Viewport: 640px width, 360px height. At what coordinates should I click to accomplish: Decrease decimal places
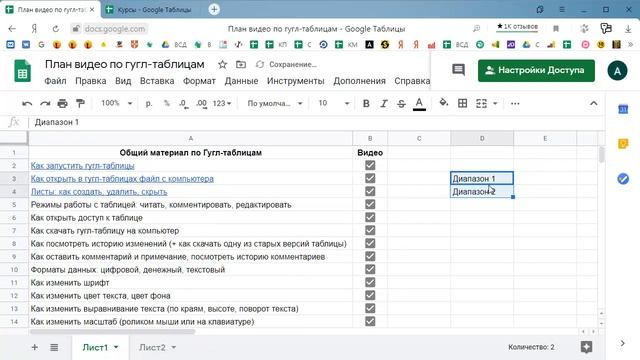coord(183,104)
